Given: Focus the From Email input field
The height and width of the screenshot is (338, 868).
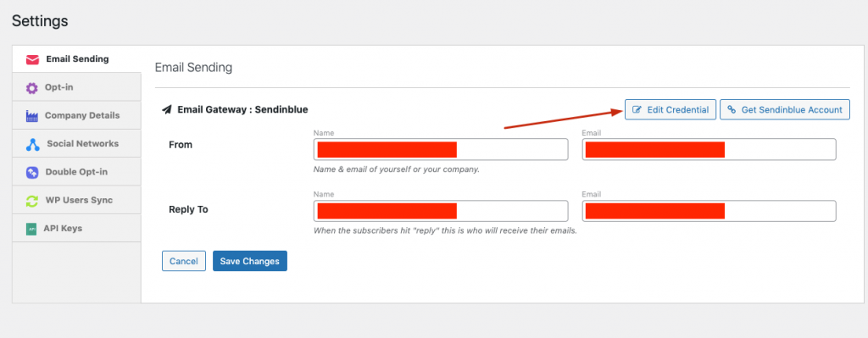Looking at the screenshot, I should [x=709, y=149].
